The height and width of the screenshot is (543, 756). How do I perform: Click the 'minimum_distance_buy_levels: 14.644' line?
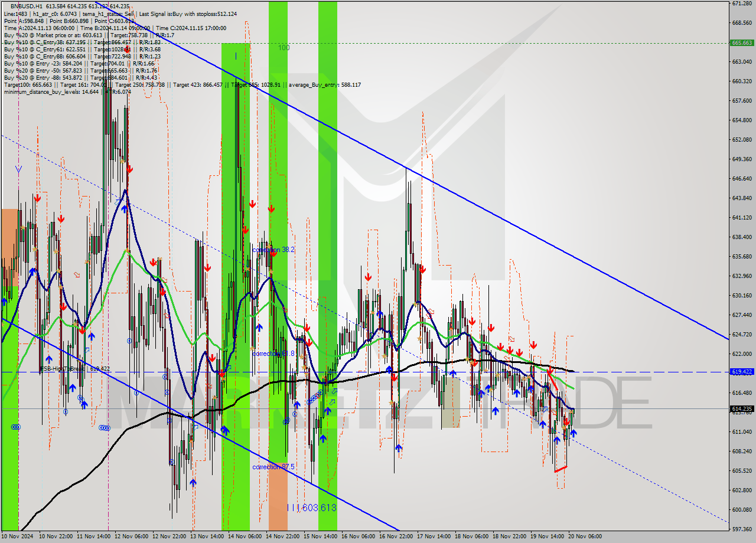[x=67, y=91]
